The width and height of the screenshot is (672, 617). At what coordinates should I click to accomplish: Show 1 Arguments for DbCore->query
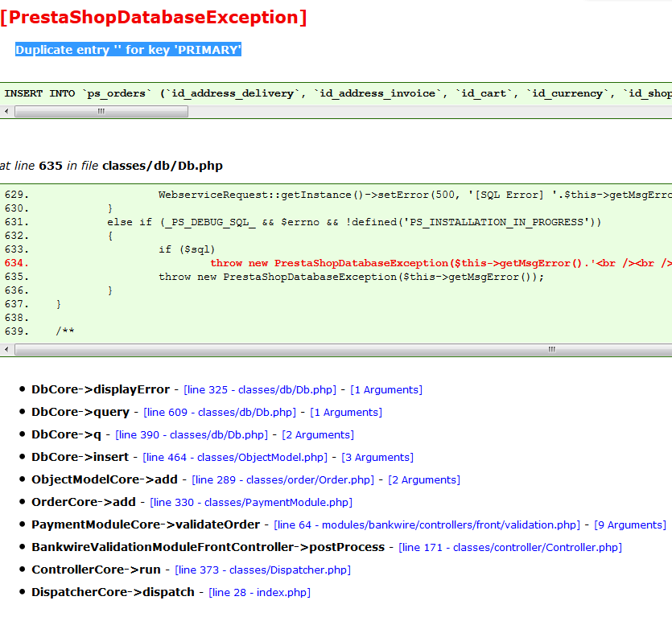pyautogui.click(x=346, y=412)
